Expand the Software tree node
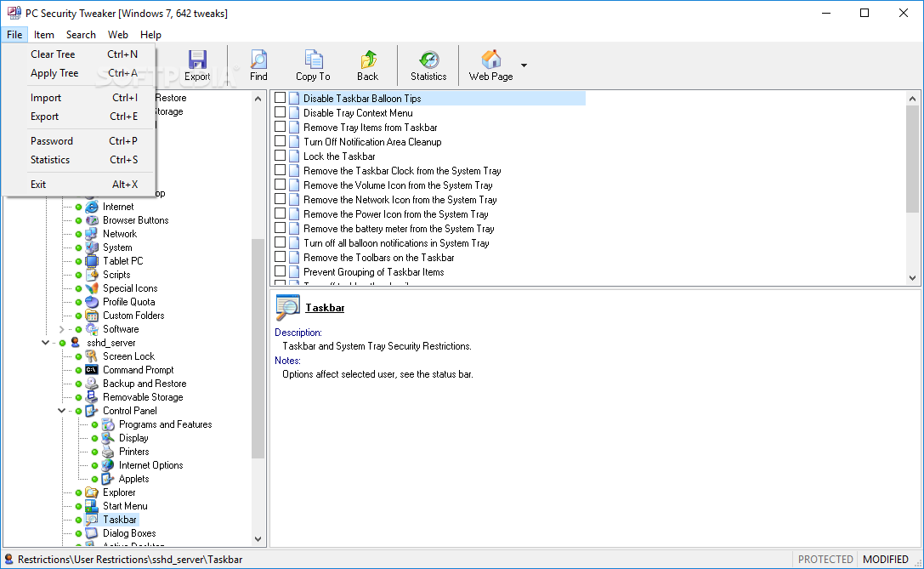The height and width of the screenshot is (569, 924). 61,329
